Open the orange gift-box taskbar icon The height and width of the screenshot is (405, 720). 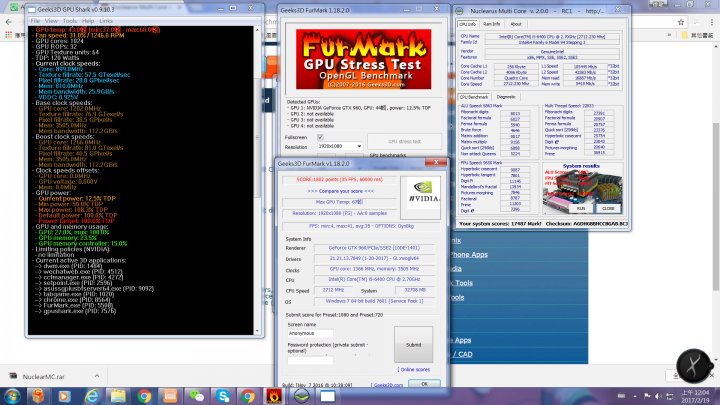(38, 396)
